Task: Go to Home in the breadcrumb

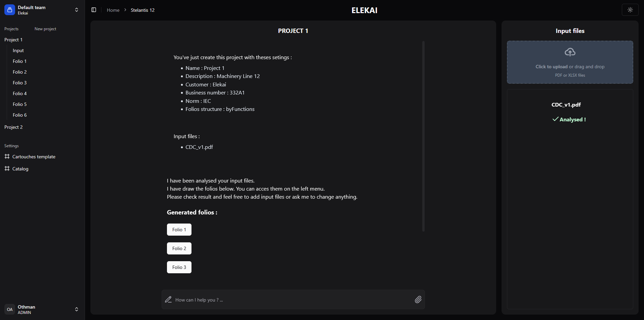Action: (113, 10)
